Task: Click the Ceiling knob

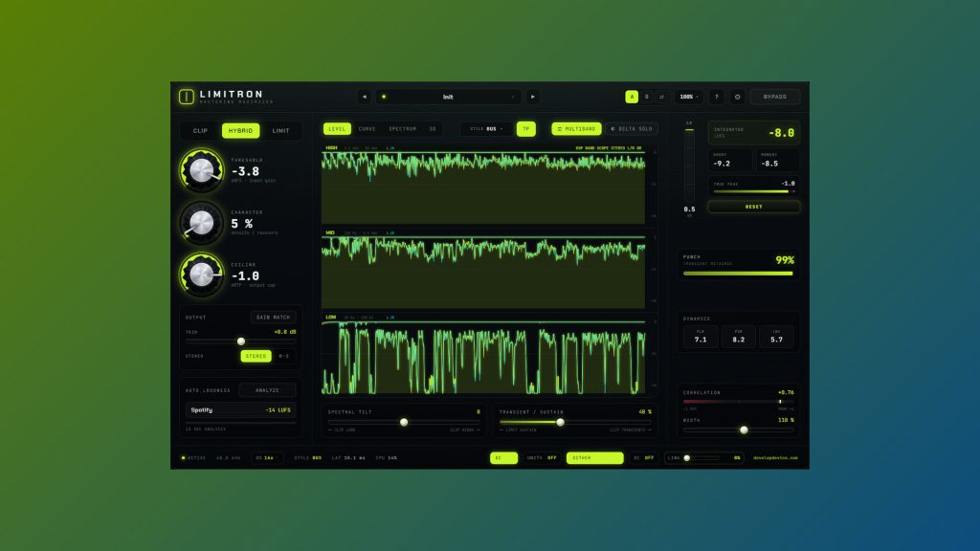Action: [x=201, y=275]
